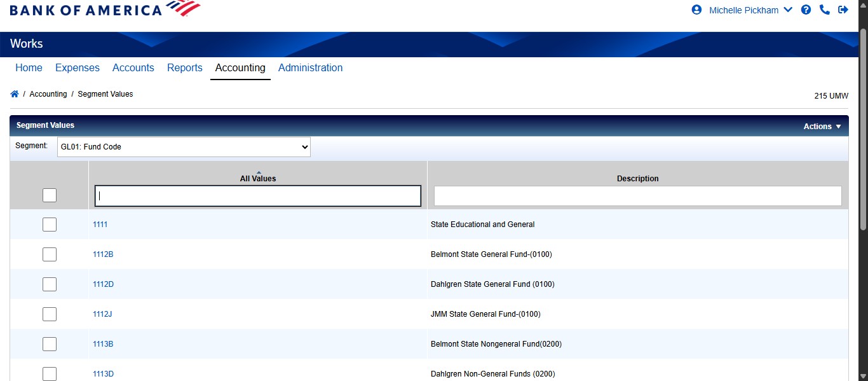Open the Actions dropdown
The width and height of the screenshot is (868, 381).
click(x=822, y=126)
